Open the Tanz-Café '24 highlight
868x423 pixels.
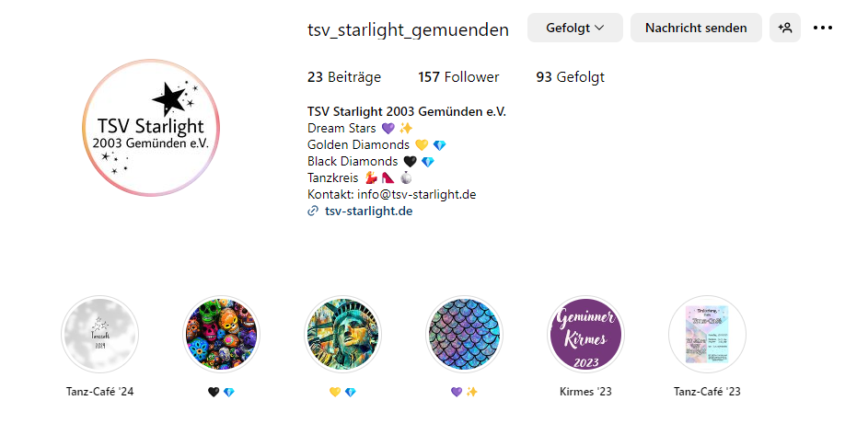pyautogui.click(x=99, y=334)
